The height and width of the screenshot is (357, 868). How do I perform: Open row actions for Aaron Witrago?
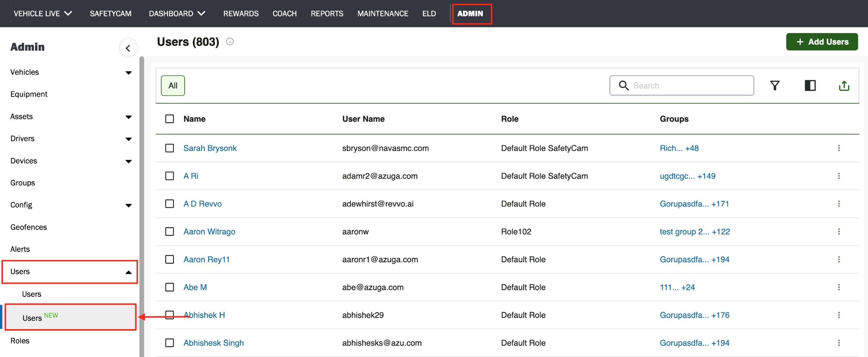(x=839, y=232)
